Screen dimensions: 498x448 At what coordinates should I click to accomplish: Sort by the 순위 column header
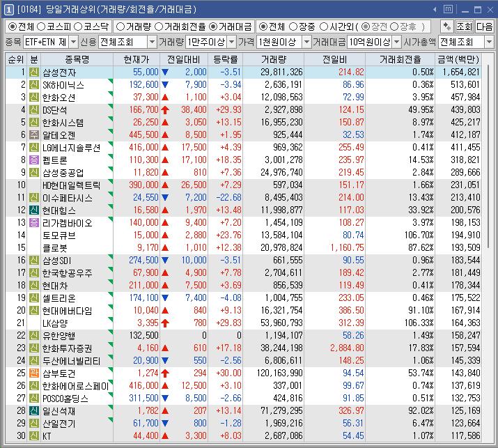coord(16,59)
